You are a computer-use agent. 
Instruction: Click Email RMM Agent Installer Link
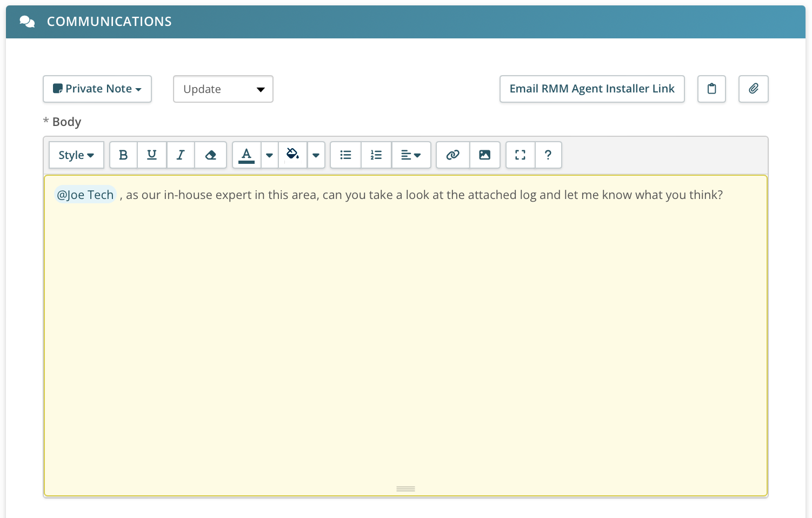click(592, 89)
